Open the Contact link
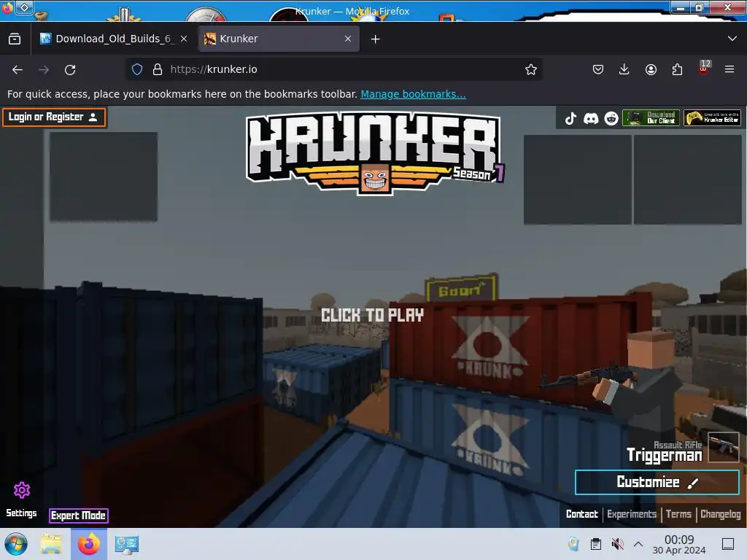This screenshot has width=747, height=560. point(581,514)
